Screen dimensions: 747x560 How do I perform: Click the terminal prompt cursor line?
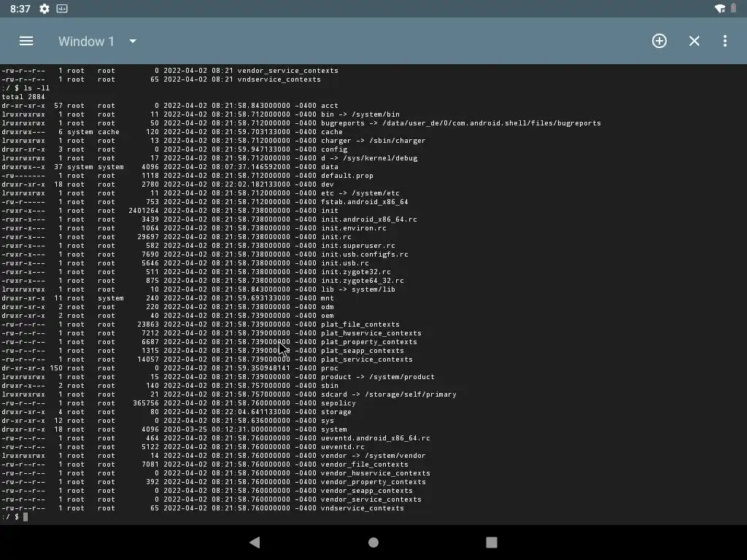[15, 517]
